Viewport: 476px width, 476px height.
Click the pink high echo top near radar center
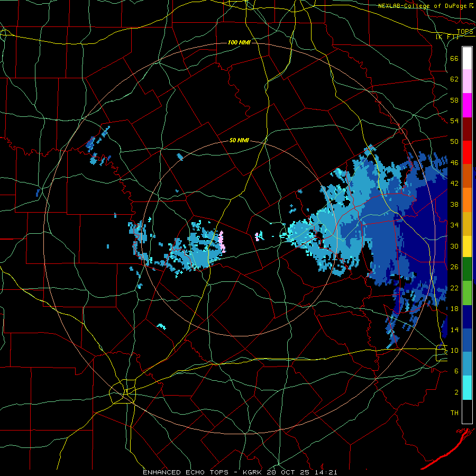point(222,242)
